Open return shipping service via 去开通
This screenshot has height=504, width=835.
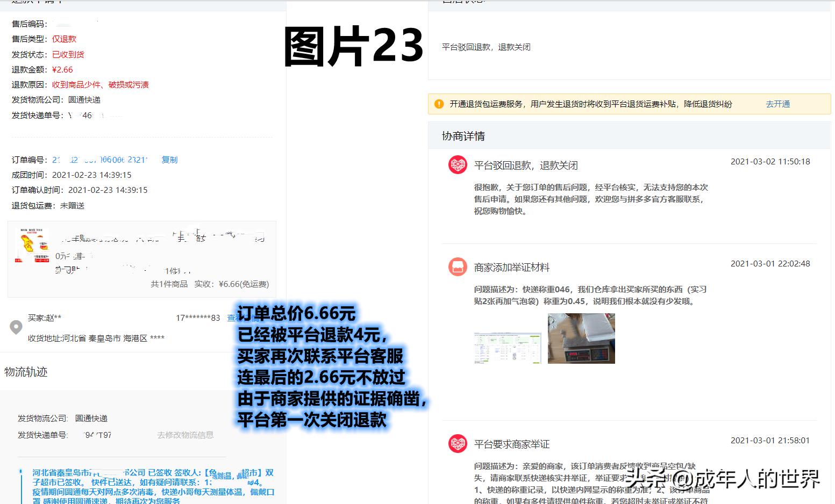pyautogui.click(x=777, y=104)
